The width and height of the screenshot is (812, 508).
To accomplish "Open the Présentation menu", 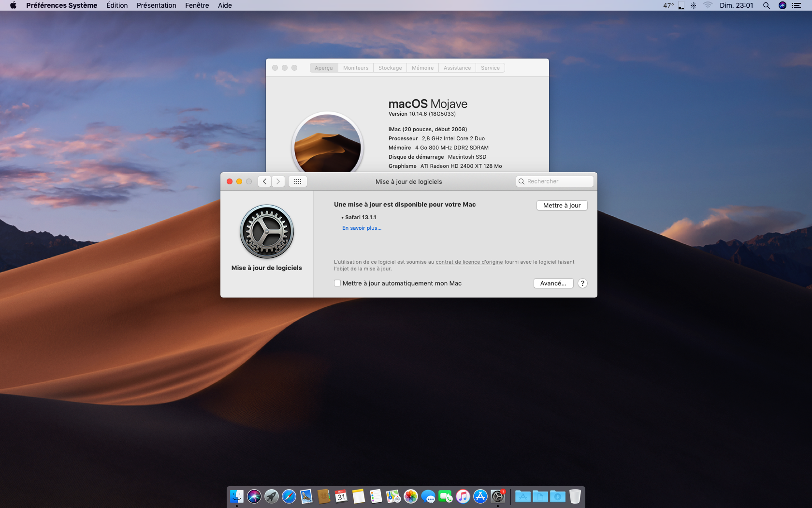I will click(x=156, y=5).
